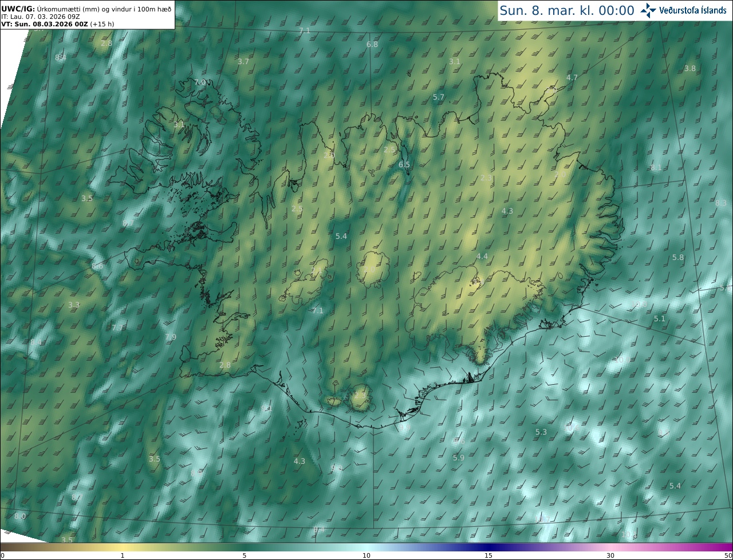Click the 6.8 value label on the map
This screenshot has height=560, width=733.
tap(372, 44)
